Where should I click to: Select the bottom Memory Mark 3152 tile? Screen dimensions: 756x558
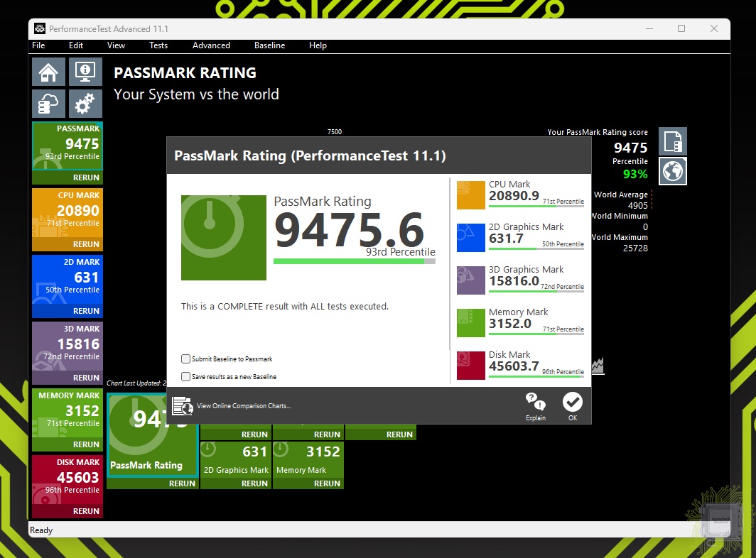pos(308,459)
